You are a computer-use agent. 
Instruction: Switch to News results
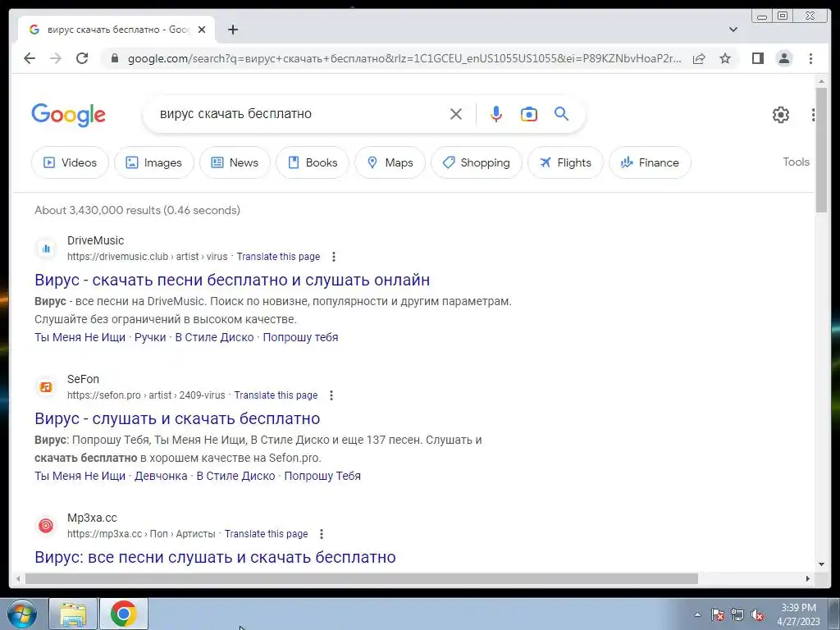tap(235, 162)
